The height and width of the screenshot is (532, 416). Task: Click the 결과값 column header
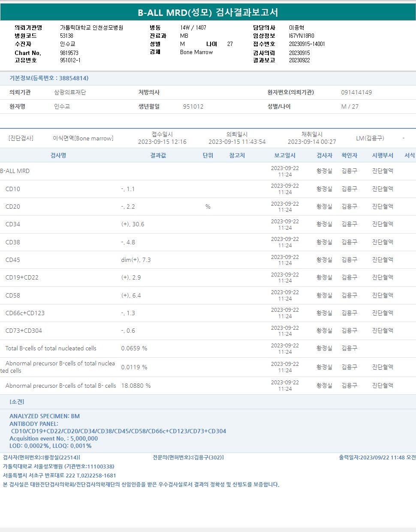(x=158, y=155)
